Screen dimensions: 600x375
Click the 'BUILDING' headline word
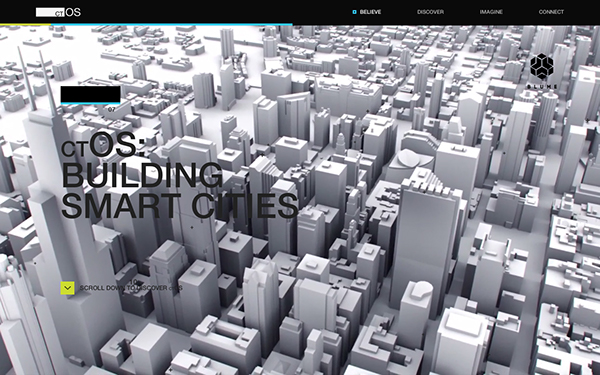pos(142,175)
